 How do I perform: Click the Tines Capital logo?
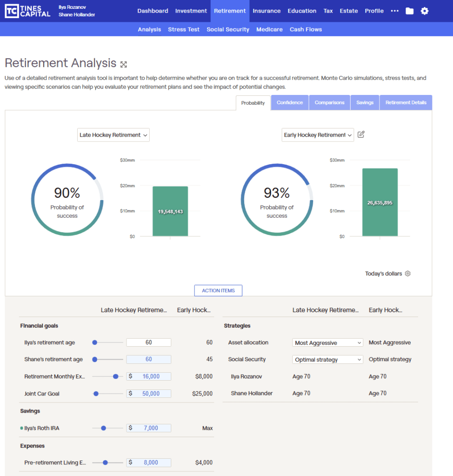pos(27,11)
